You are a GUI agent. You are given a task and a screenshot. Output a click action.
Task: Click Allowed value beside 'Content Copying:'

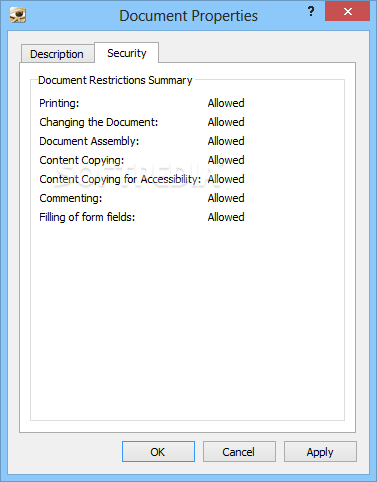[226, 160]
